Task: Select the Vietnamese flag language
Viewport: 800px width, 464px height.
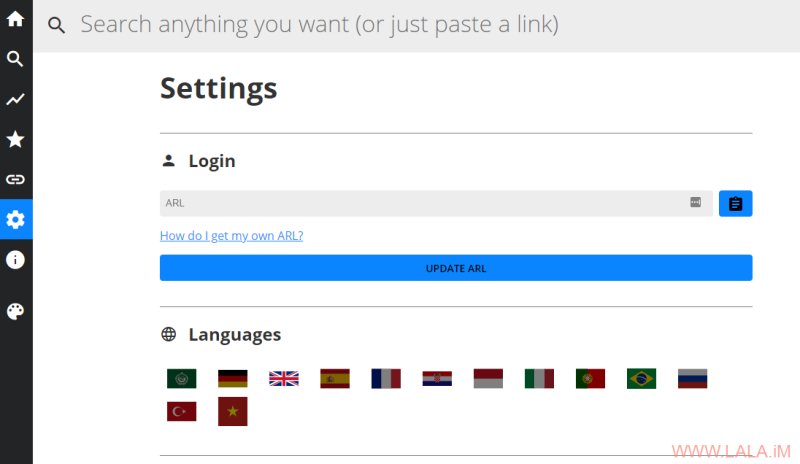Action: (x=233, y=411)
